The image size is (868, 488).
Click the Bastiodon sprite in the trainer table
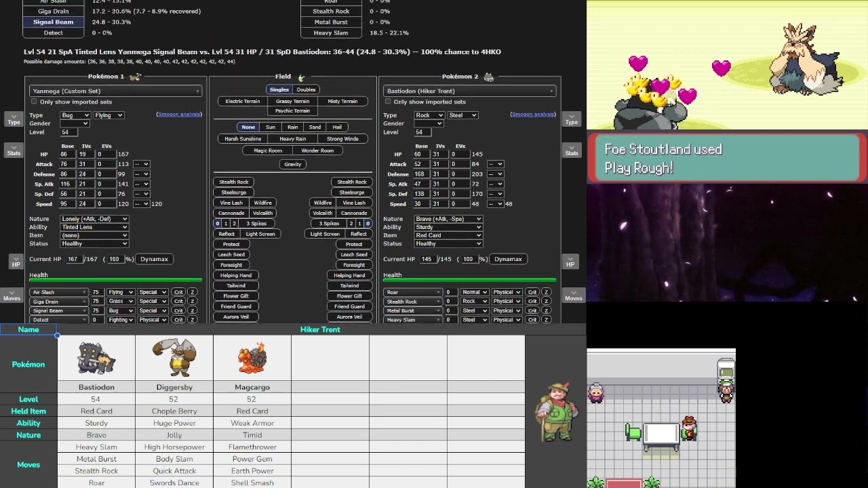96,358
